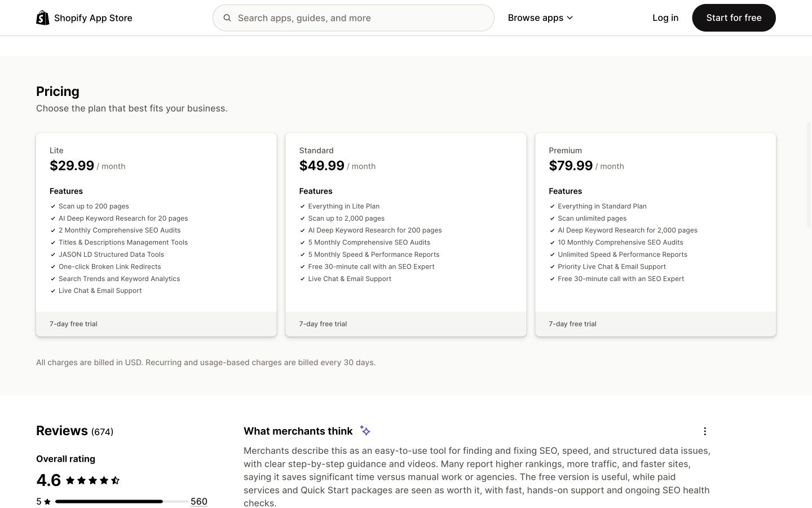The image size is (812, 508).
Task: Click 'Priority Live Chat & Email Support' feature
Action: pyautogui.click(x=612, y=267)
